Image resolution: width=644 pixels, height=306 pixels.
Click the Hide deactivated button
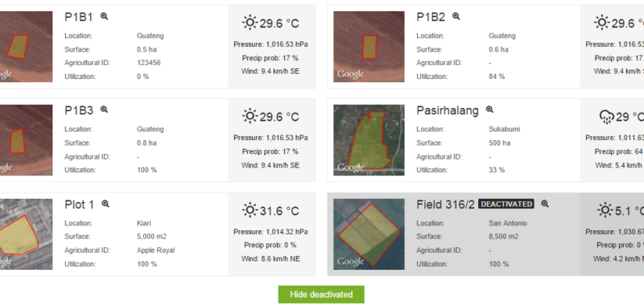click(x=321, y=295)
